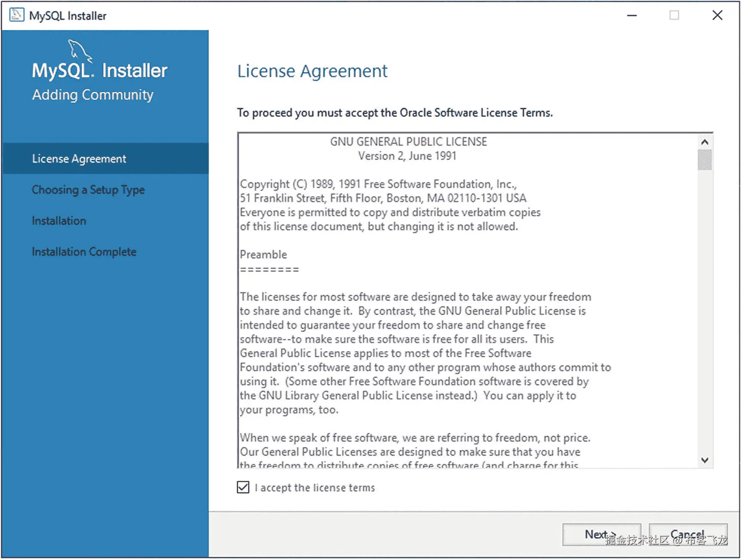Click the Next button
The image size is (742, 560).
point(601,534)
